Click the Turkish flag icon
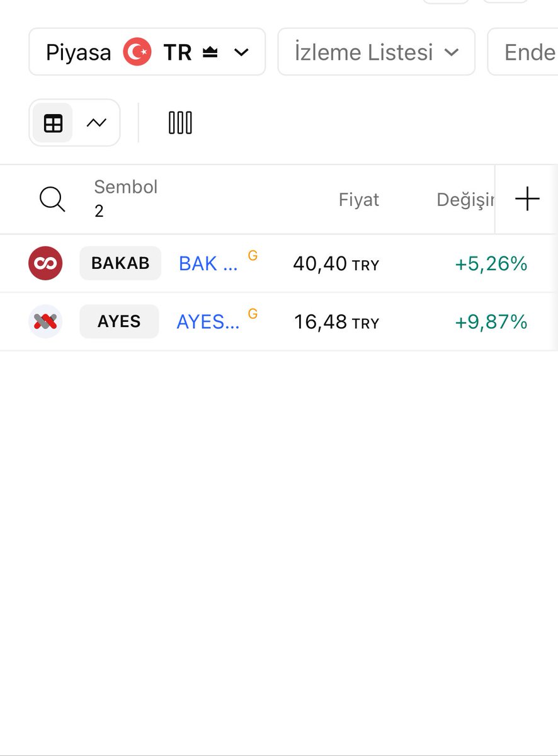558x756 pixels. [137, 52]
